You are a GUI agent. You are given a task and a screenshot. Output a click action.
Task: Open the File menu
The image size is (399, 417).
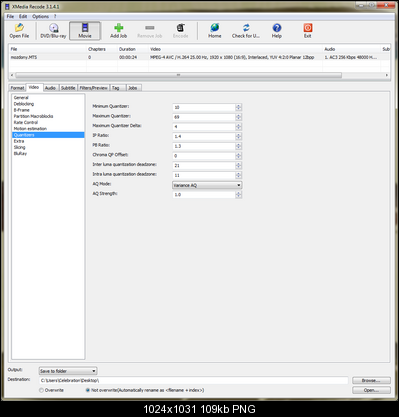[x=10, y=16]
